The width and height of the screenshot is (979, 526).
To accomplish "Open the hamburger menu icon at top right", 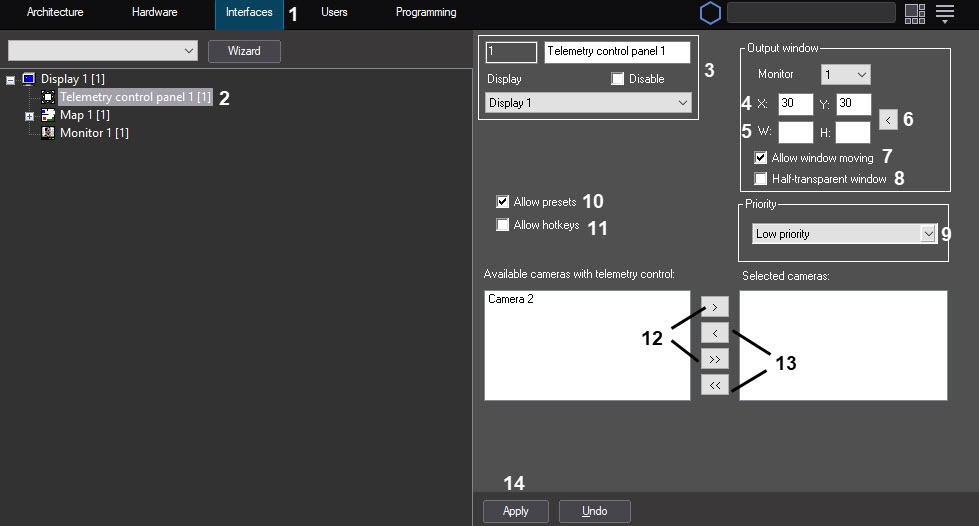I will point(945,13).
